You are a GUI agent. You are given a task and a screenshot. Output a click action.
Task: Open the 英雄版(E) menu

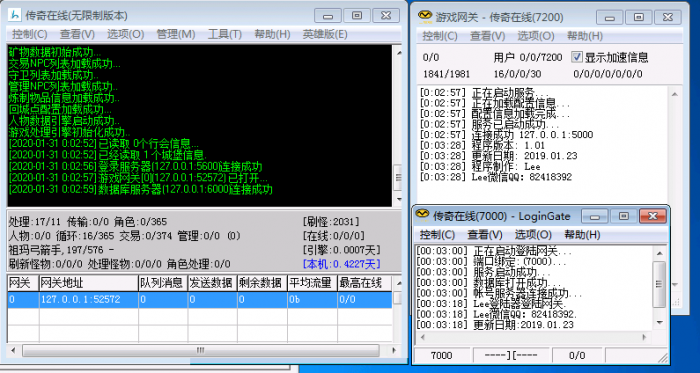coord(325,34)
